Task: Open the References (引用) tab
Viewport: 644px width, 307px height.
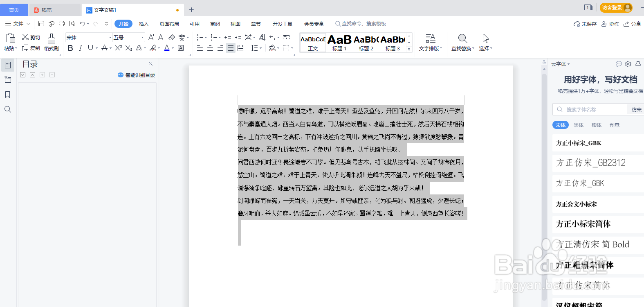Action: (195, 24)
